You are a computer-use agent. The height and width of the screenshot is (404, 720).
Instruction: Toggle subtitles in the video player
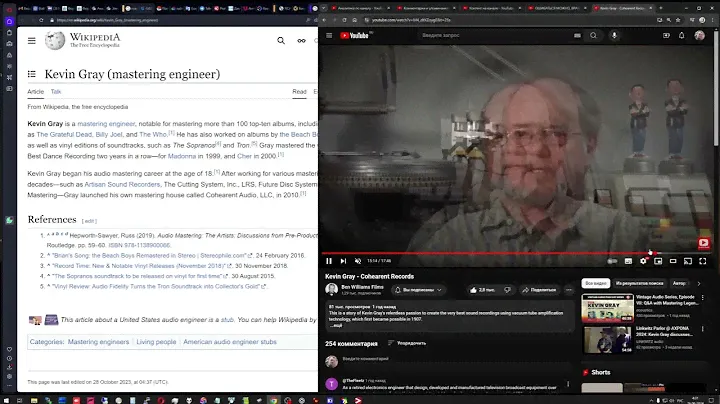(628, 261)
